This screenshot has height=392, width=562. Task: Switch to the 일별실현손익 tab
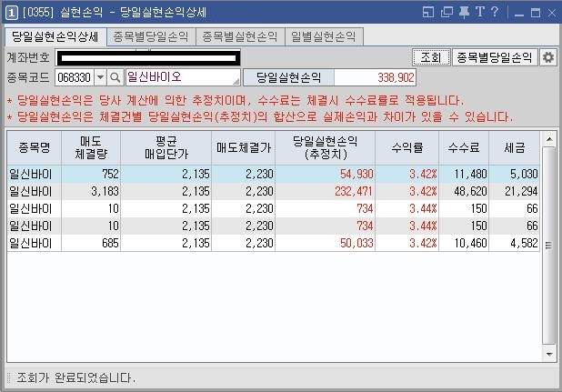324,37
